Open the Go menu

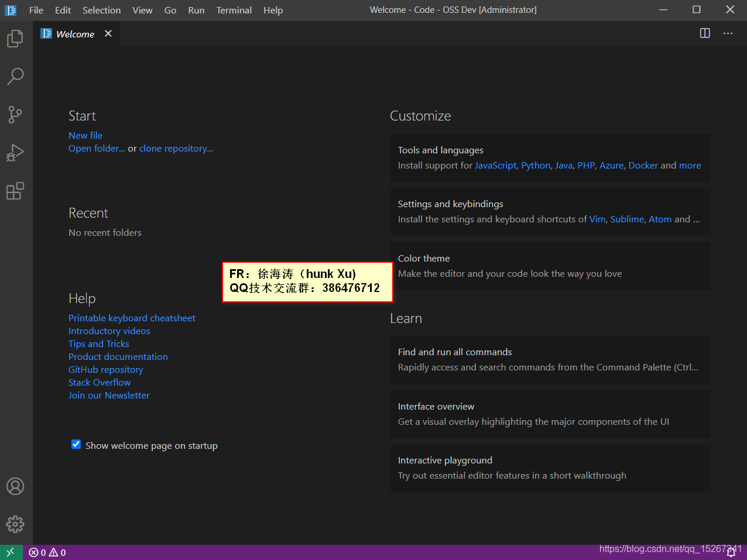170,10
